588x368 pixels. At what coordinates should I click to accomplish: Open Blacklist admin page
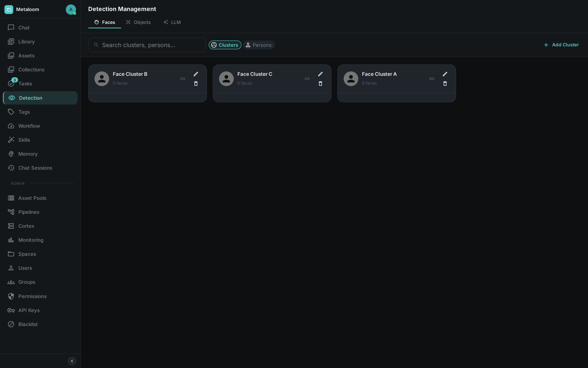[40, 324]
